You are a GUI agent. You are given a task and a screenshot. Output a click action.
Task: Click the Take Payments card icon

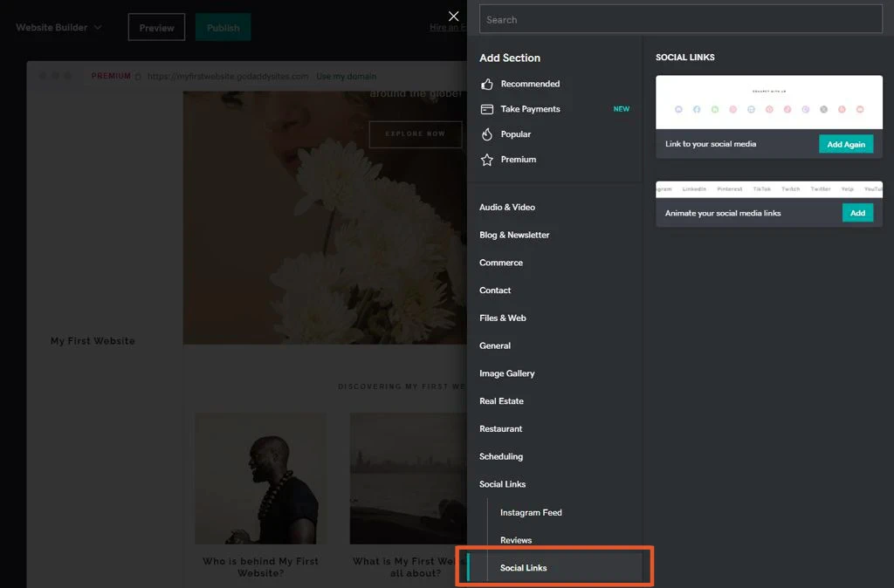coord(487,109)
